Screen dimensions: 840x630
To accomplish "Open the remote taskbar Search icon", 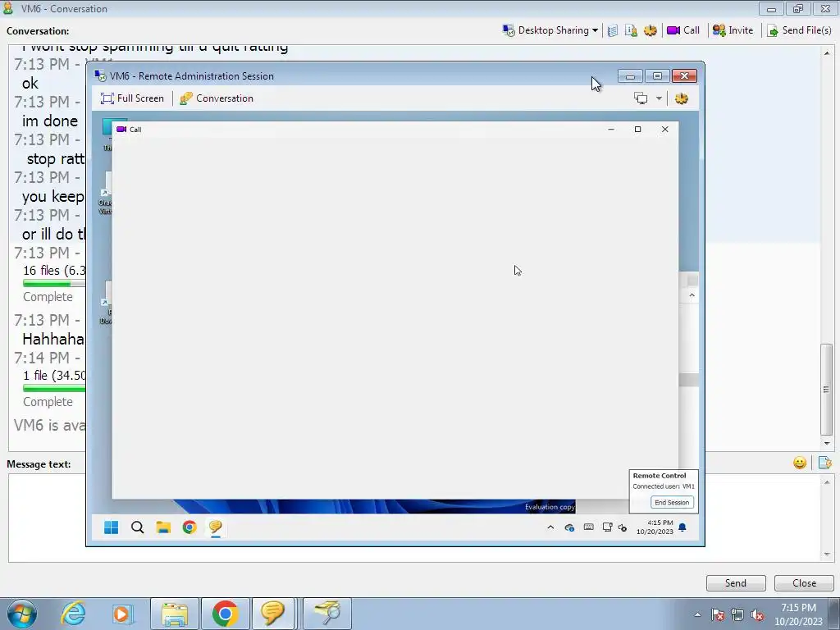I will pos(137,527).
